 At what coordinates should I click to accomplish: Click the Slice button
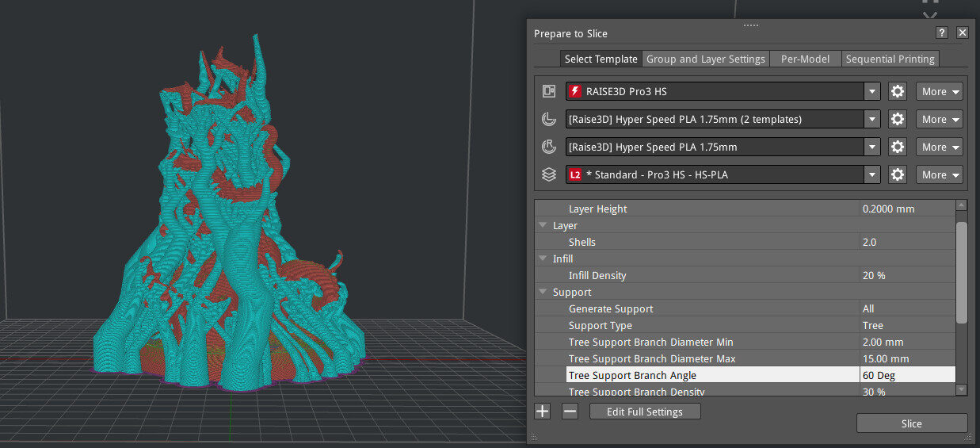pos(912,423)
